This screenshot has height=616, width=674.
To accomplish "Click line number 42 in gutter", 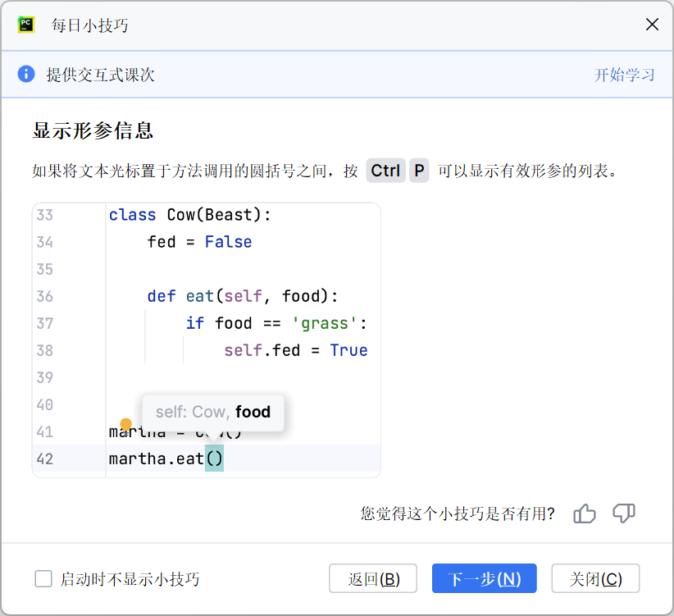I will 45,459.
